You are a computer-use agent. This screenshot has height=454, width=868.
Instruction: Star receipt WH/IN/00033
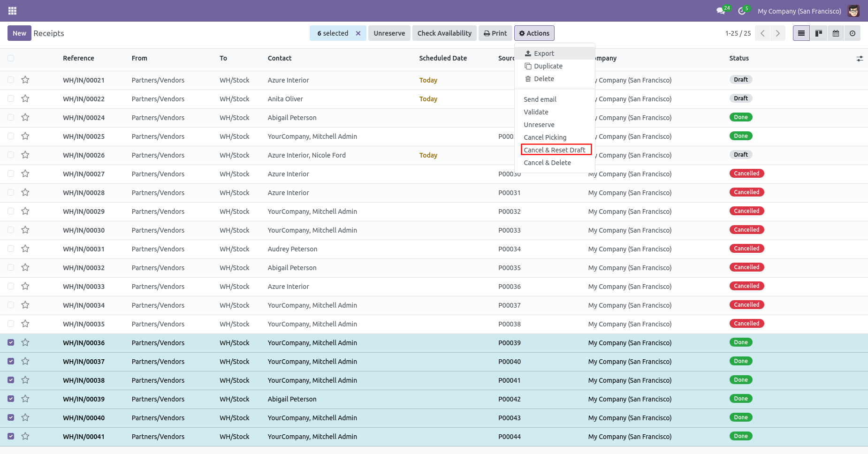click(x=25, y=286)
